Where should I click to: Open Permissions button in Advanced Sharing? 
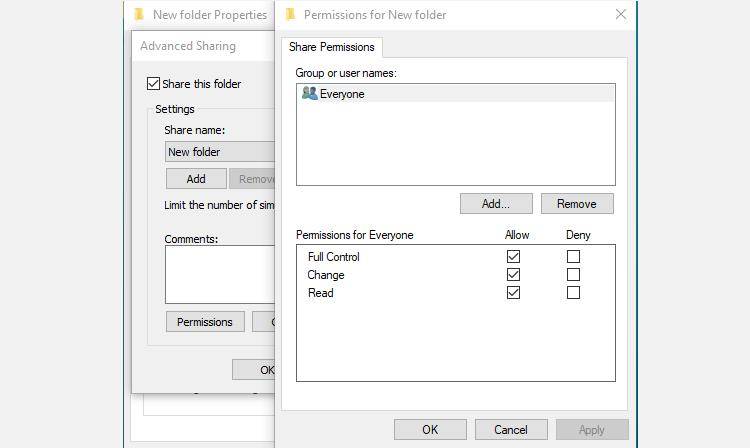(204, 322)
